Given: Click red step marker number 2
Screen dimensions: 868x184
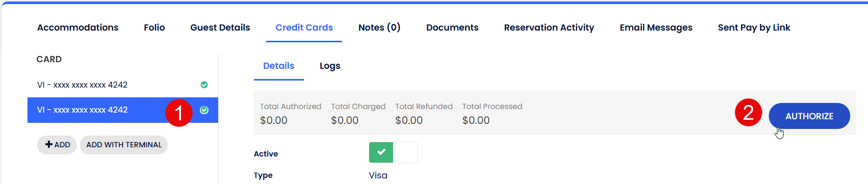Looking at the screenshot, I should click(x=749, y=112).
